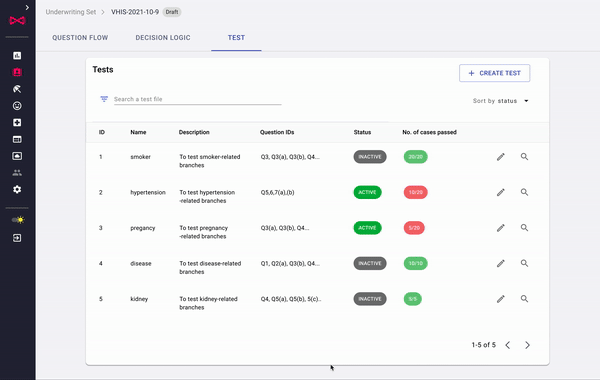
Task: Expand the sidebar with the chevron arrow
Action: tap(27, 7)
